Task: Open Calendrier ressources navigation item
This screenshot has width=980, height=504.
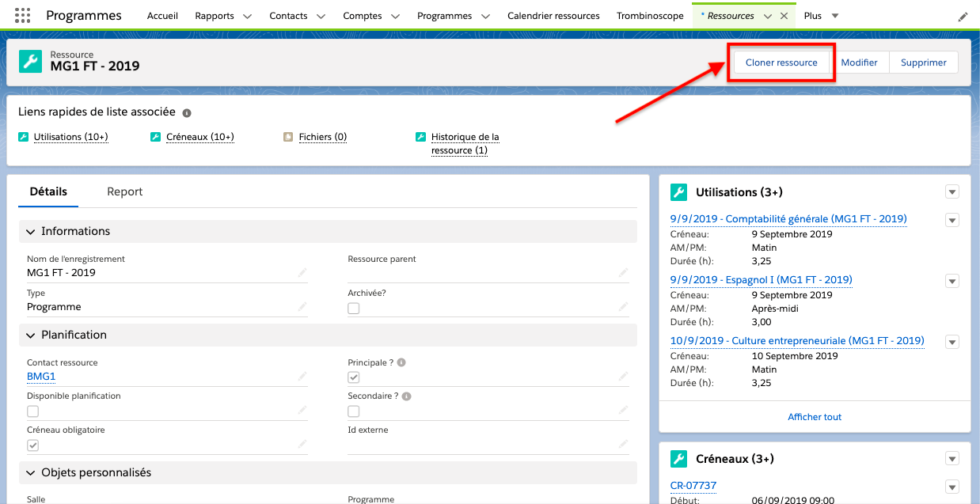Action: (553, 16)
